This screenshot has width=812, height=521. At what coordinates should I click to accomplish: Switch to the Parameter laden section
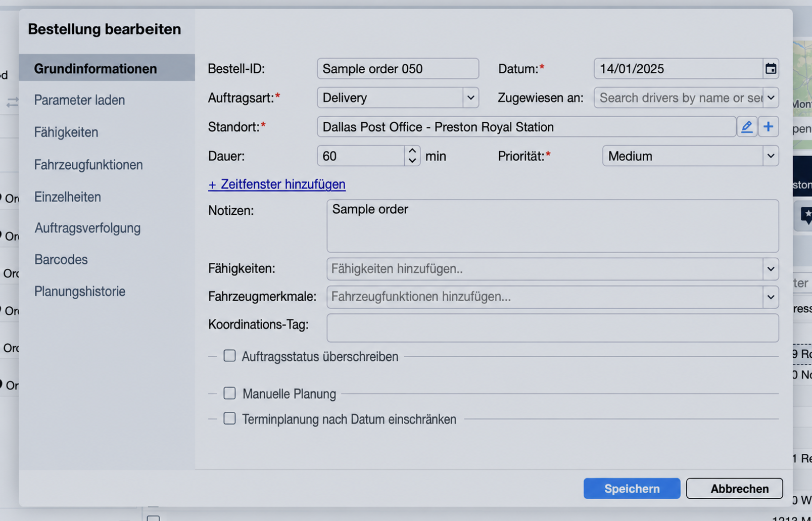point(79,100)
